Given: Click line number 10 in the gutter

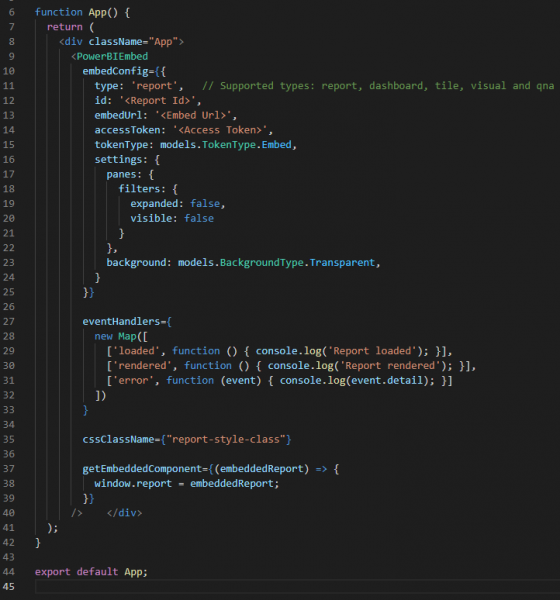Looking at the screenshot, I should (x=9, y=71).
